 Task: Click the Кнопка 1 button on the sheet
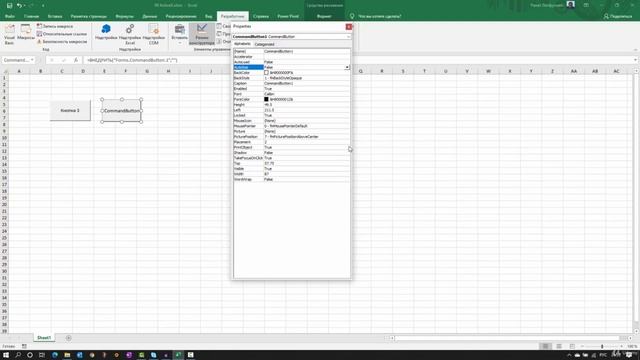click(x=70, y=111)
